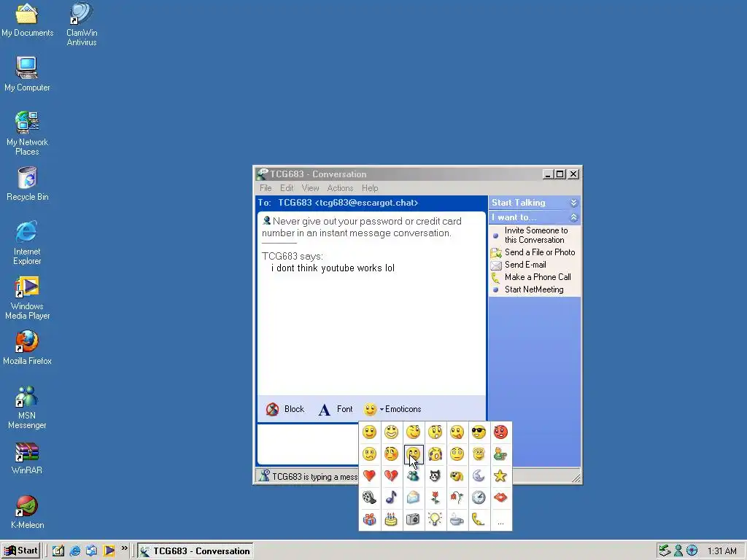Open the Edit menu

pyautogui.click(x=287, y=188)
